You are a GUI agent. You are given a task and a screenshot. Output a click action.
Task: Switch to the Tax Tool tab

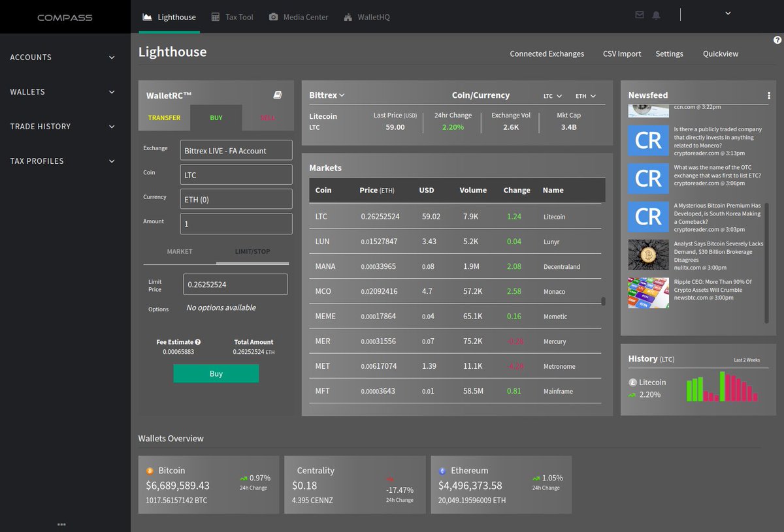[232, 17]
